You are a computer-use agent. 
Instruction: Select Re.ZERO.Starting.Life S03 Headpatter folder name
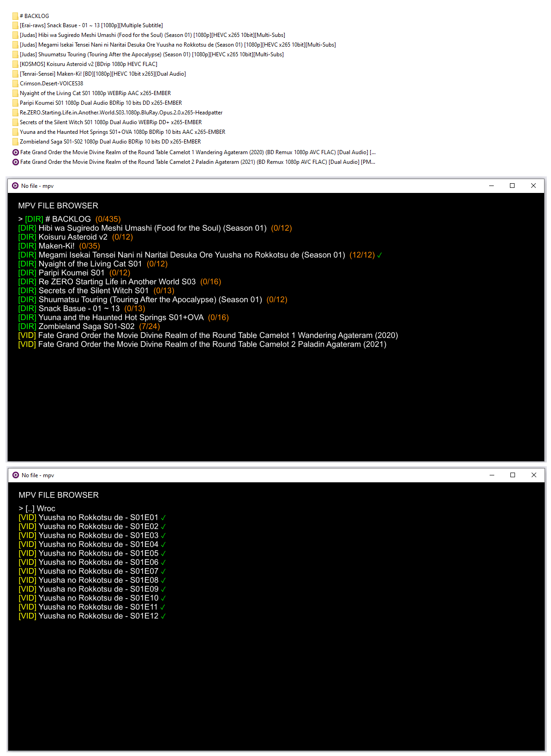pos(121,113)
